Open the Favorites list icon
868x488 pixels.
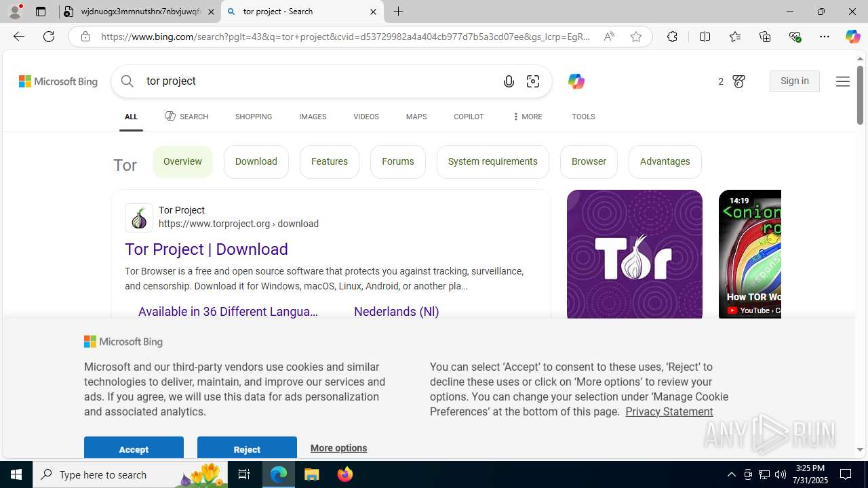pyautogui.click(x=735, y=37)
